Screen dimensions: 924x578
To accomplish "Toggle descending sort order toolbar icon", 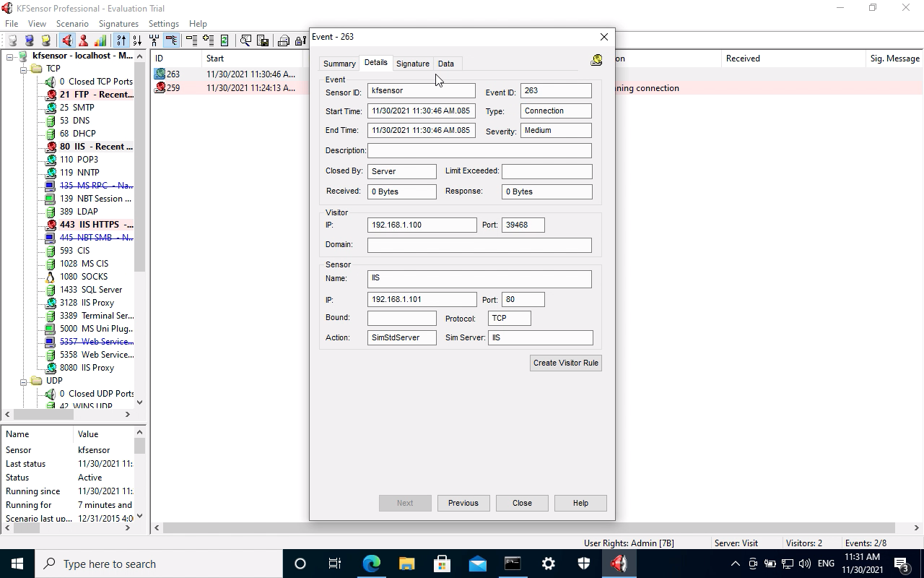I will pyautogui.click(x=137, y=40).
